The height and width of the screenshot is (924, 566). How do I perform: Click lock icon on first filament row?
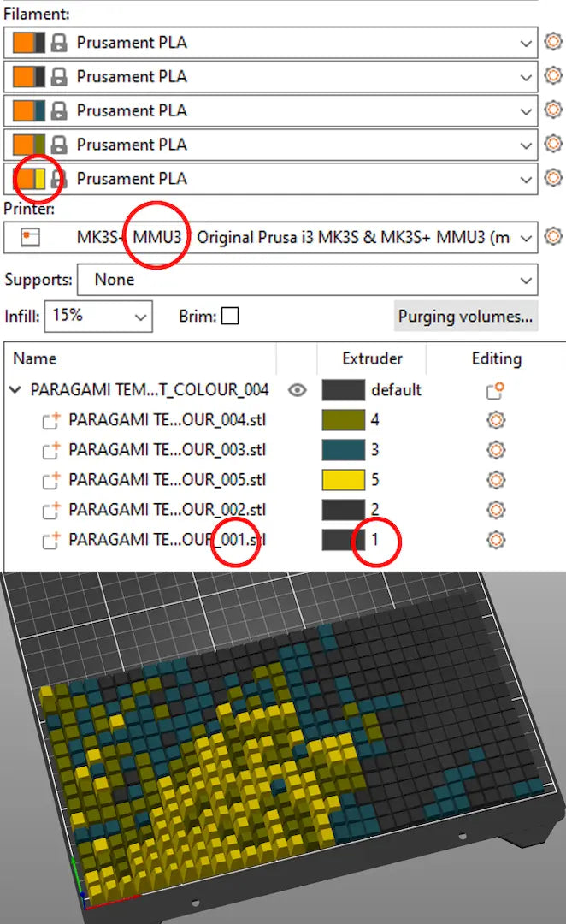tap(58, 43)
